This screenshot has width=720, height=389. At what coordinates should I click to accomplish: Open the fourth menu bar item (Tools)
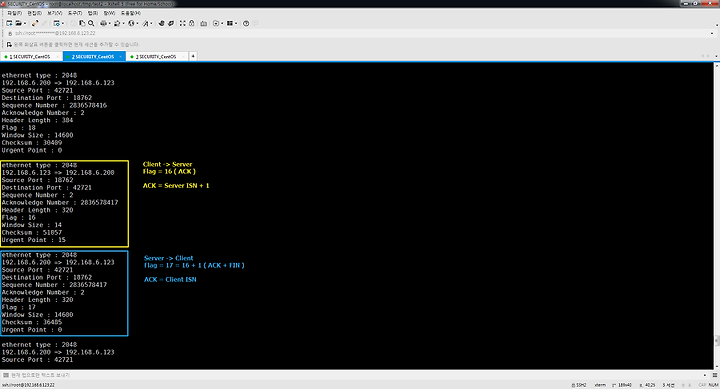click(75, 13)
